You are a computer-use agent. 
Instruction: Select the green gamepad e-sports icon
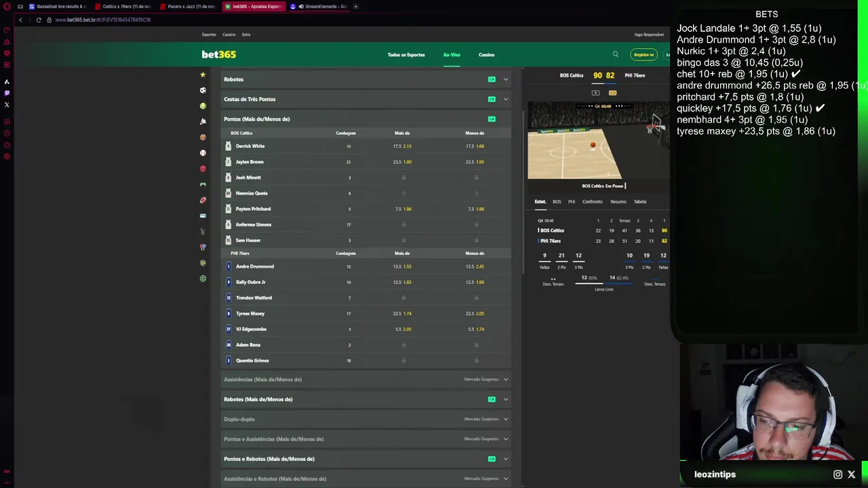pyautogui.click(x=203, y=184)
